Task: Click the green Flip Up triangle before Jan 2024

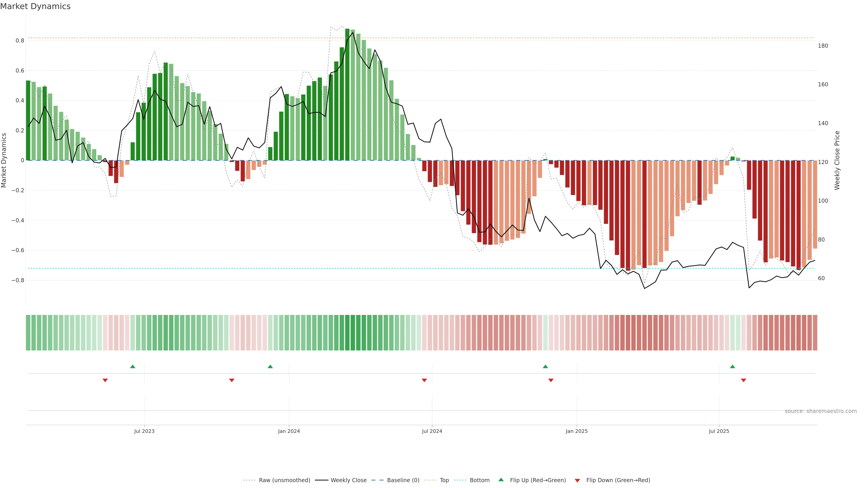Action: point(270,366)
